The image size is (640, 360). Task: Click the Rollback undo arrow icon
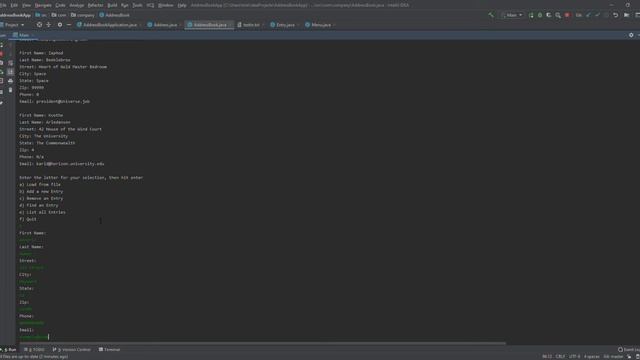point(616,15)
